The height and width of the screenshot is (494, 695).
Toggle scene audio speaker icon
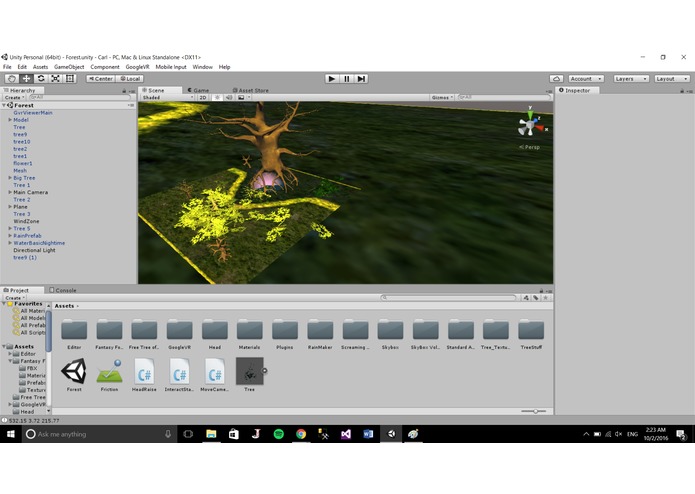pos(229,97)
